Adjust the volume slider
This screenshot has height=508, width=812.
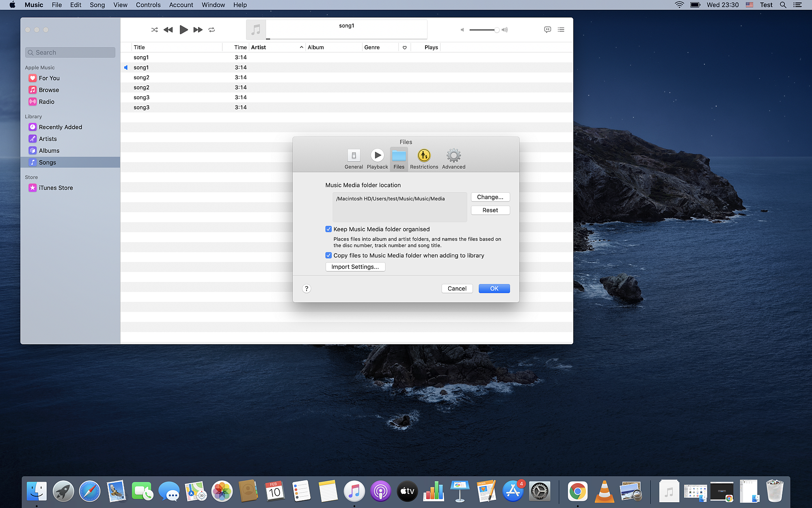tap(483, 30)
